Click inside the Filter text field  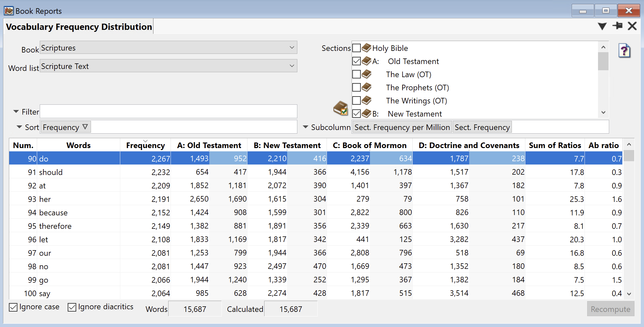pyautogui.click(x=168, y=112)
